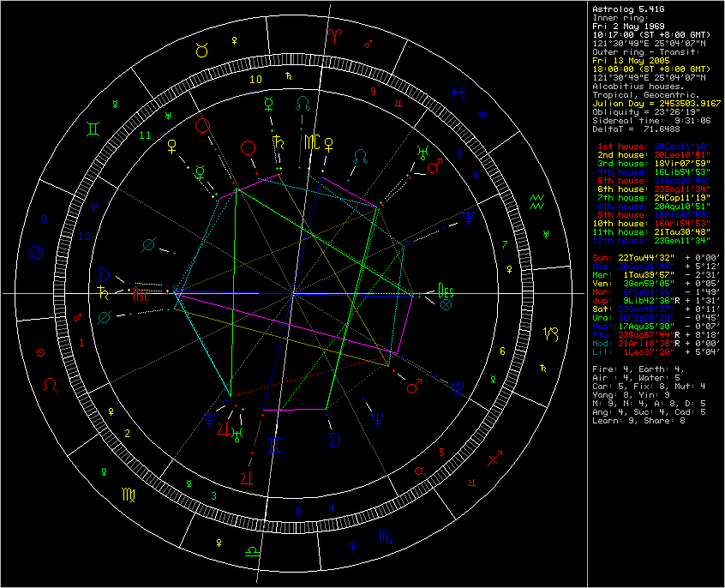The width and height of the screenshot is (725, 588).
Task: Select the green Aquarius wave glyph
Action: click(537, 201)
